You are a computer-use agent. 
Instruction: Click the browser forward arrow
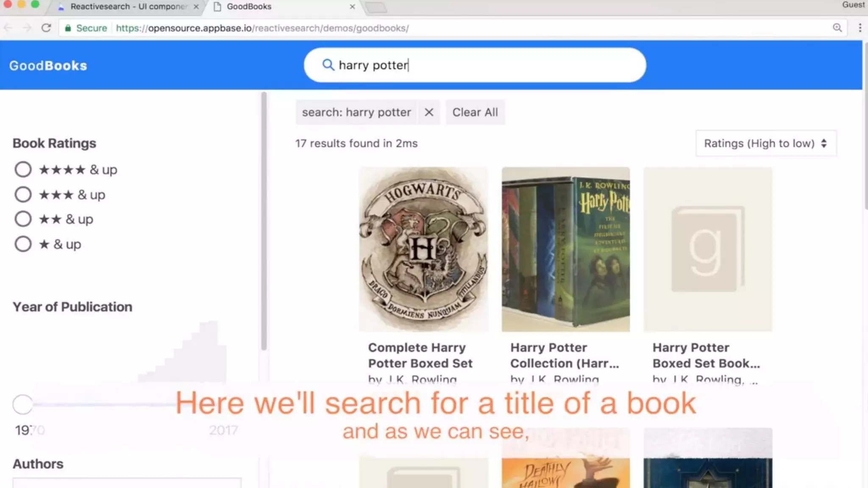click(27, 28)
